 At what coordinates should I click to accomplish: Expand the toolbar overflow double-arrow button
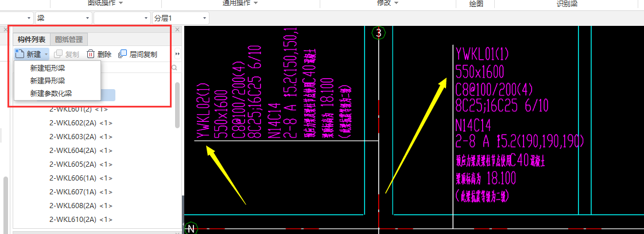point(178,54)
